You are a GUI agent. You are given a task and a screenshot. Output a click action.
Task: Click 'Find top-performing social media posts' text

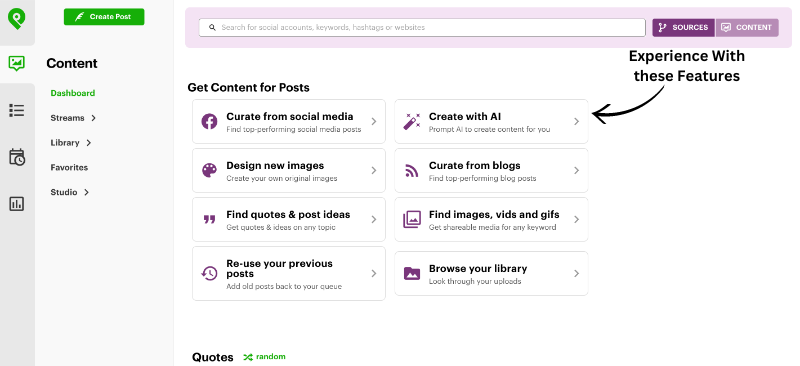[293, 130]
